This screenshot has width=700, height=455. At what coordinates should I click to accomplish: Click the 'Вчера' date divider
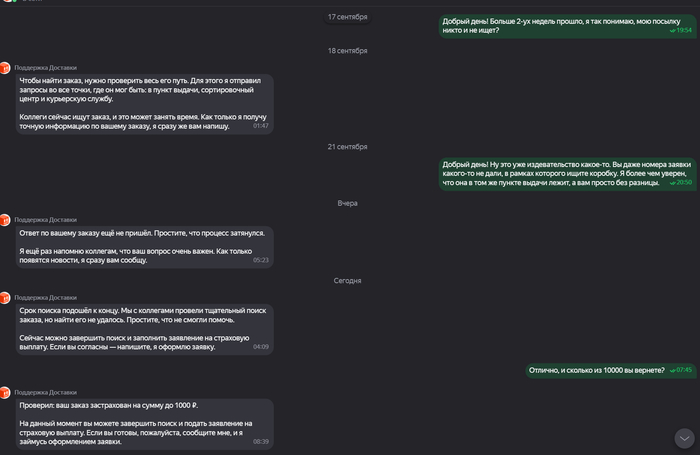click(x=347, y=203)
